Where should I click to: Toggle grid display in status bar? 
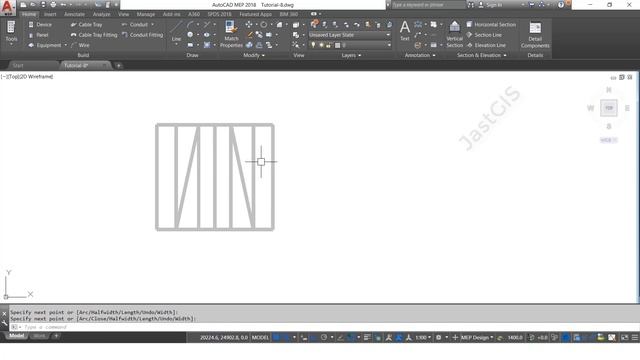[276, 338]
